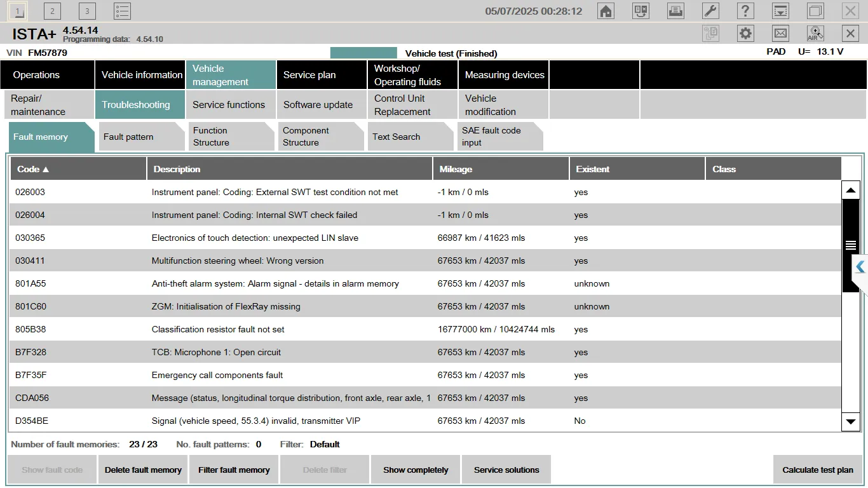868x488 pixels.
Task: Close the current session with the X icon
Action: (850, 34)
